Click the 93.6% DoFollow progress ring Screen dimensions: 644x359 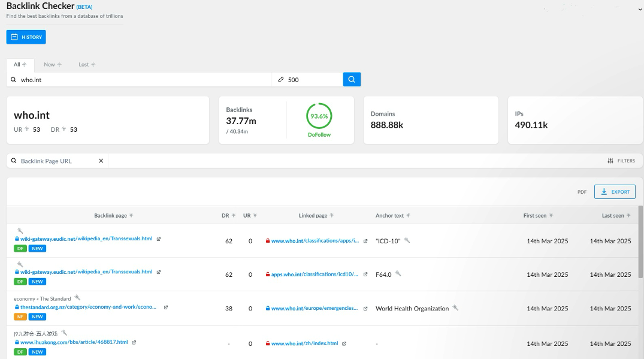click(x=319, y=116)
